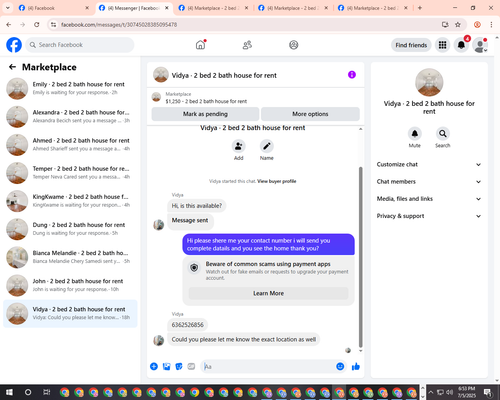Show hidden system tray icons chevron

[431, 392]
